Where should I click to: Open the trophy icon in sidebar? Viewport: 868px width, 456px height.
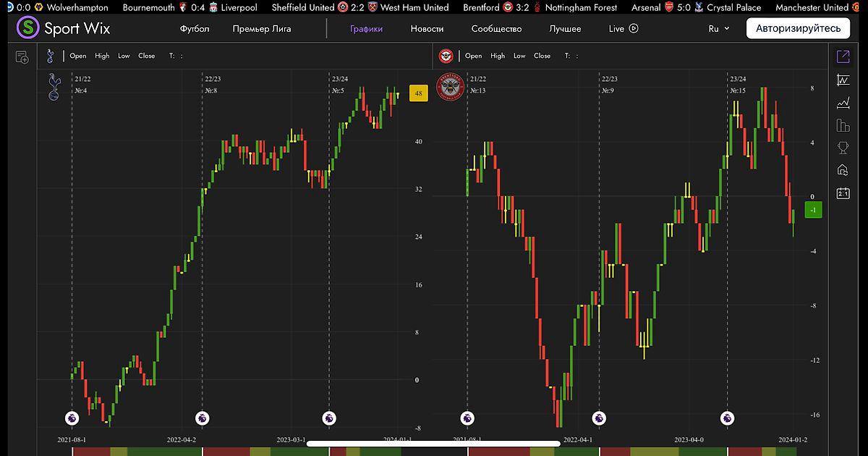click(x=843, y=148)
